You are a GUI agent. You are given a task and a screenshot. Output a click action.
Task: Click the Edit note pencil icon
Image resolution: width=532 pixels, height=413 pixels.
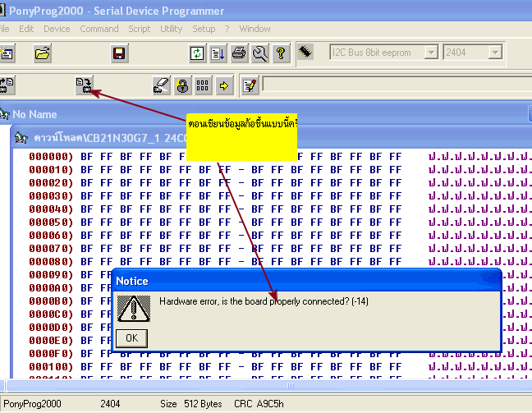pos(250,85)
